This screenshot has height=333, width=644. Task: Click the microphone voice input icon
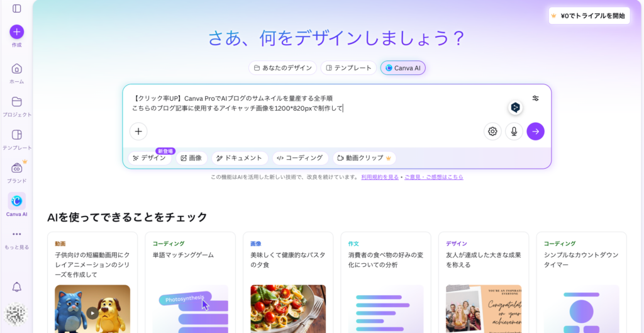(x=514, y=132)
